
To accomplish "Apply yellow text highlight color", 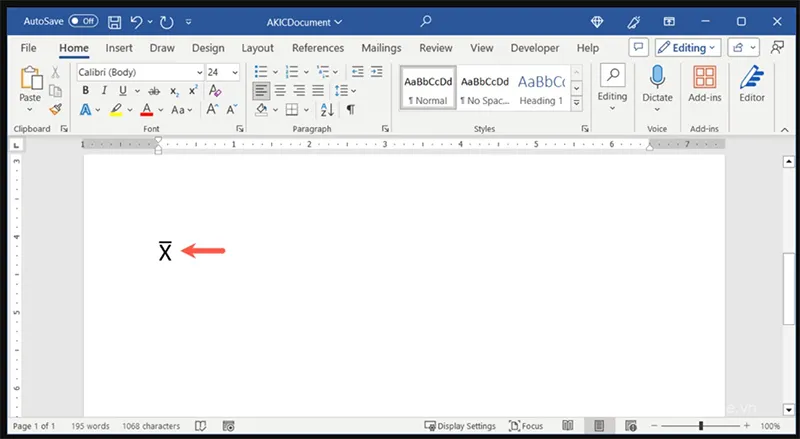I will [x=116, y=110].
